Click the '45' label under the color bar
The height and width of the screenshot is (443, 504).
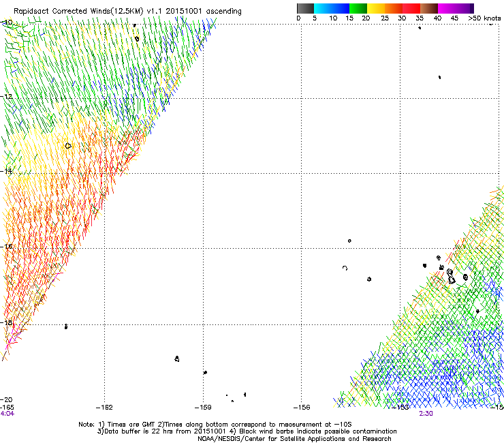454,18
